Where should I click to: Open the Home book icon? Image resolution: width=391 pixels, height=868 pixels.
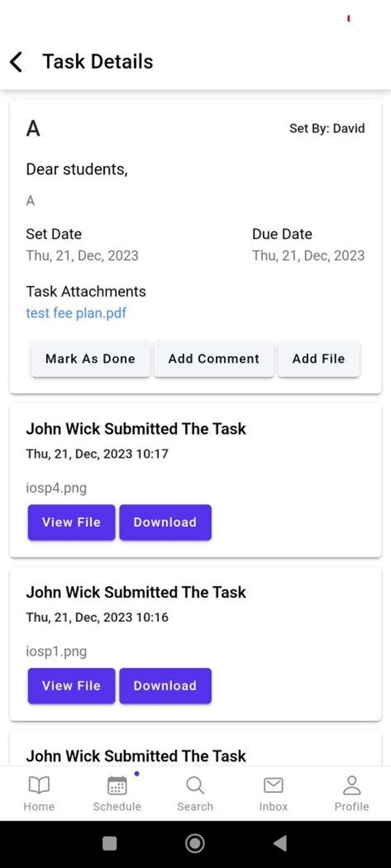(39, 786)
